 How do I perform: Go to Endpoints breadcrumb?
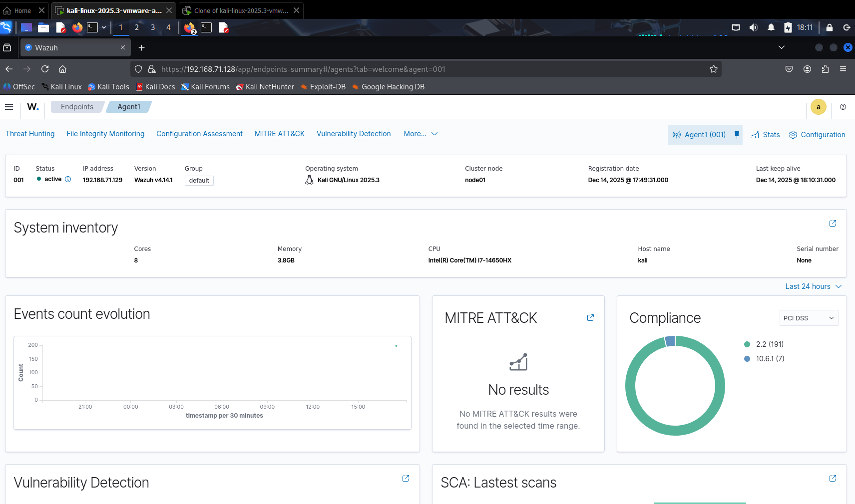pos(77,107)
